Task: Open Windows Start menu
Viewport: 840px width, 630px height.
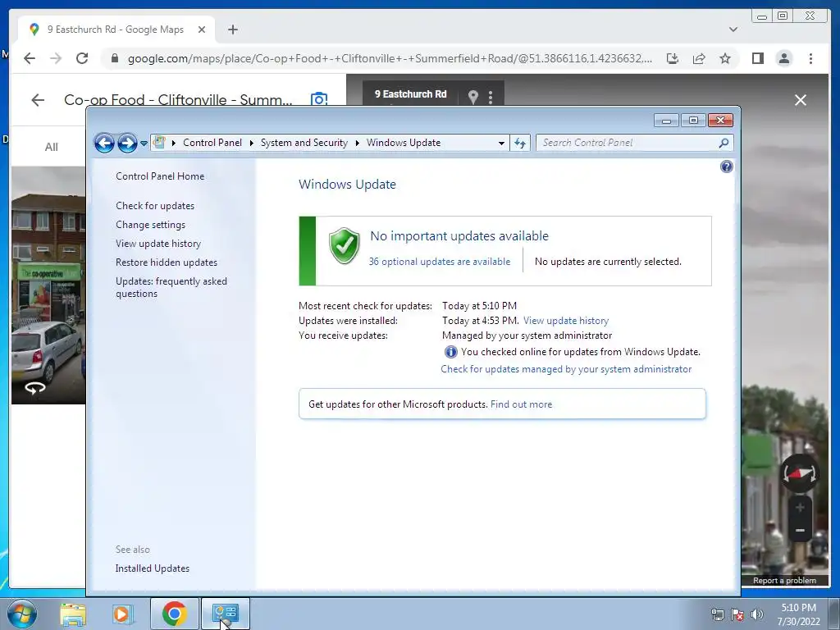Action: point(22,614)
